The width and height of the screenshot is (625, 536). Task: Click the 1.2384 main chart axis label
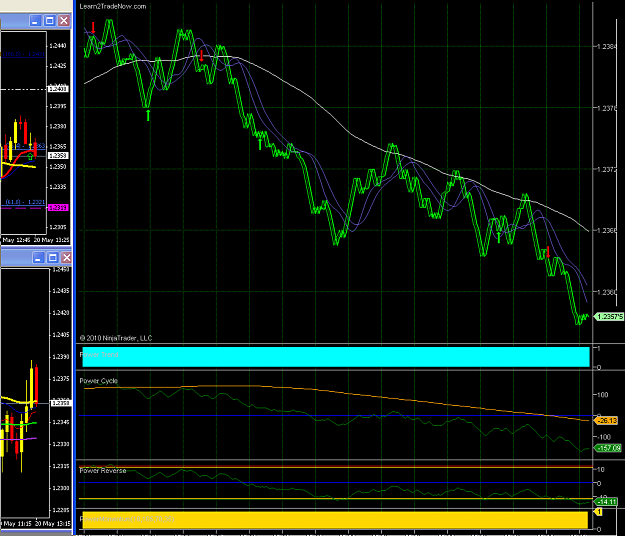coord(607,46)
